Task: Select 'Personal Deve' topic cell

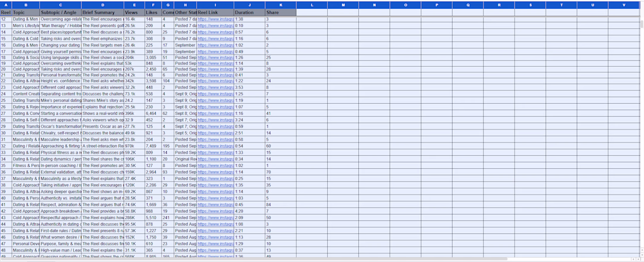Action: point(25,244)
